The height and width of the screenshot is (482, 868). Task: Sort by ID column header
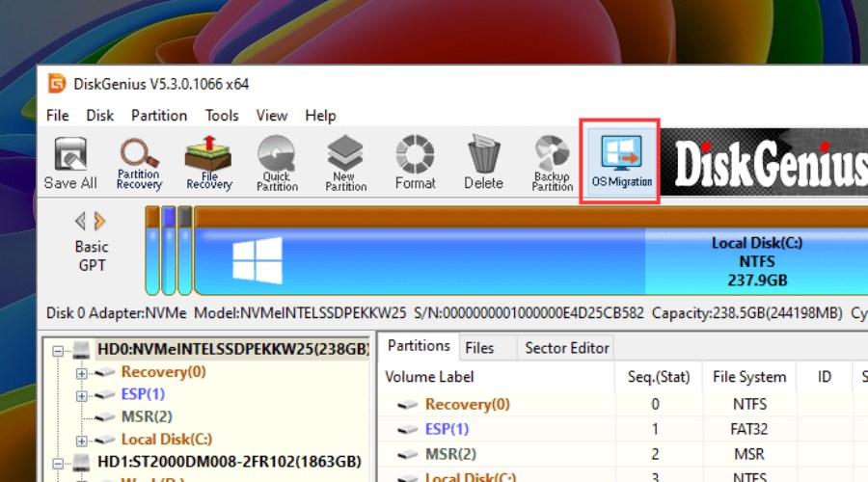click(x=825, y=377)
